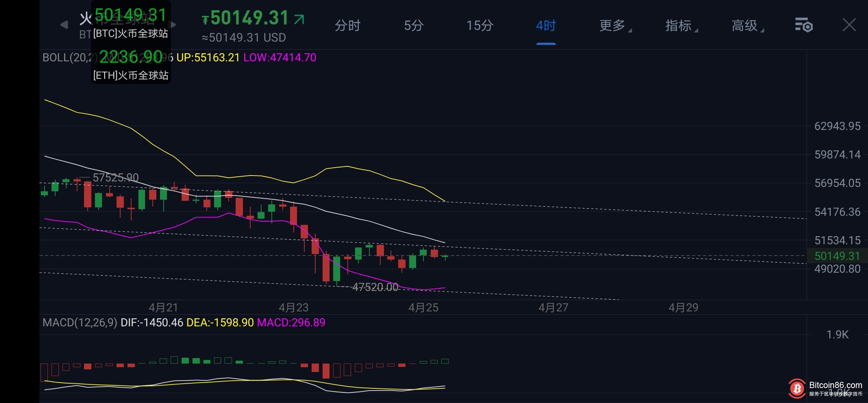Screen dimensions: 868x403
Task: Click the 47520.00 low price marker
Action: click(x=375, y=287)
